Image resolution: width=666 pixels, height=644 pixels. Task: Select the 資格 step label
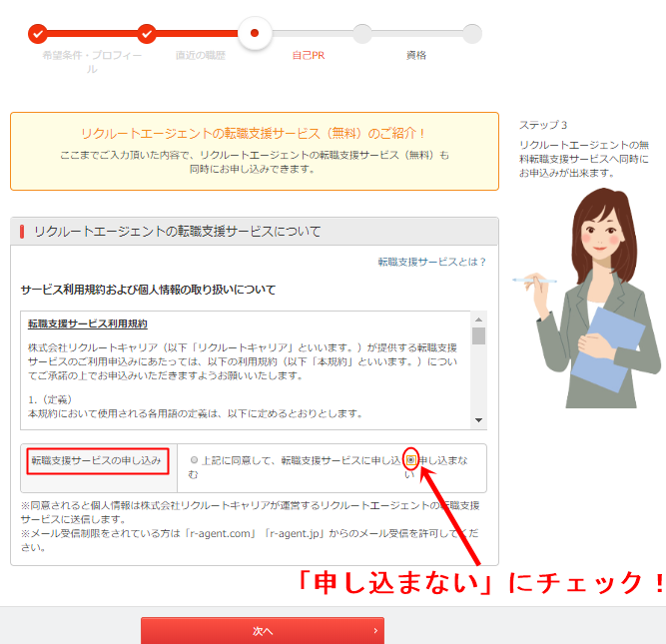pyautogui.click(x=416, y=55)
